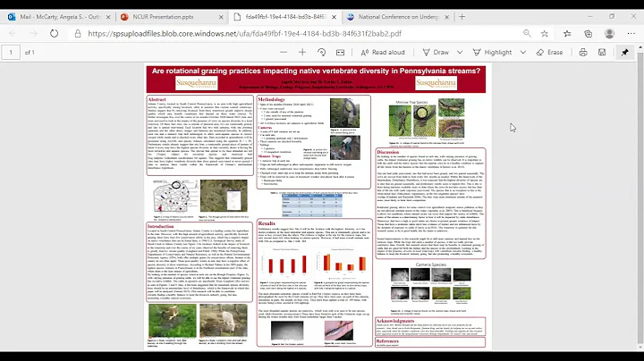Print the PDF document
This screenshot has height=361, width=644.
click(x=583, y=53)
